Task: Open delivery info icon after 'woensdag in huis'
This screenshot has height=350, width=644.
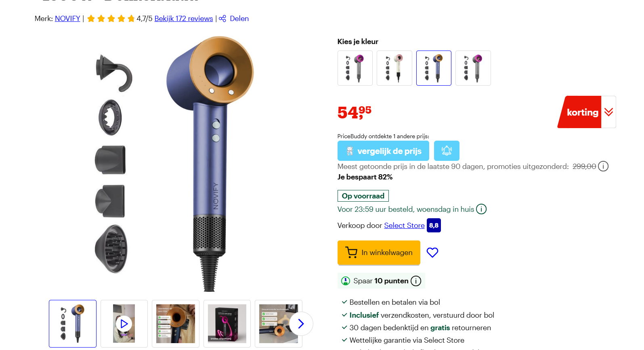Action: pos(481,209)
